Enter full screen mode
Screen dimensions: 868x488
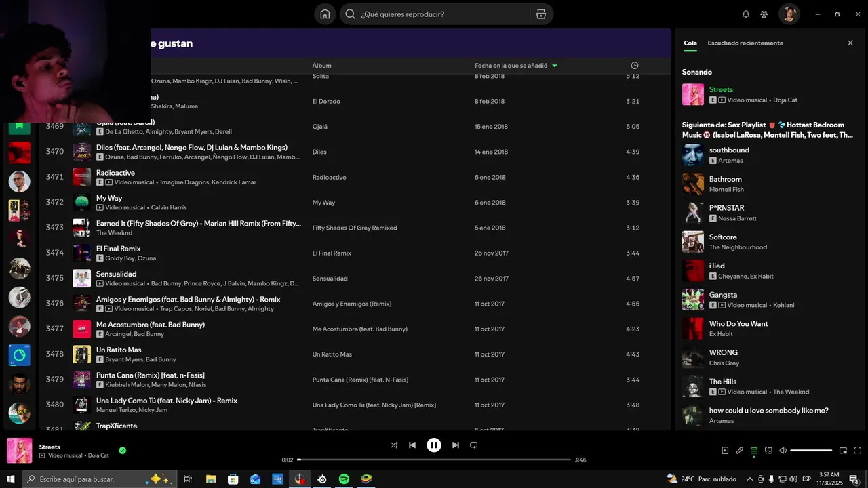coord(857,451)
